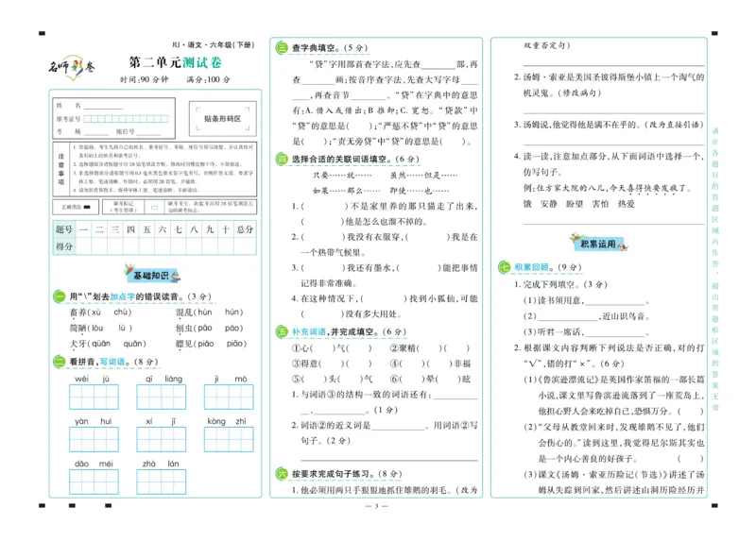The height and width of the screenshot is (541, 756).
Task: Click the conjunction option 即使……也……
Action: [420, 191]
